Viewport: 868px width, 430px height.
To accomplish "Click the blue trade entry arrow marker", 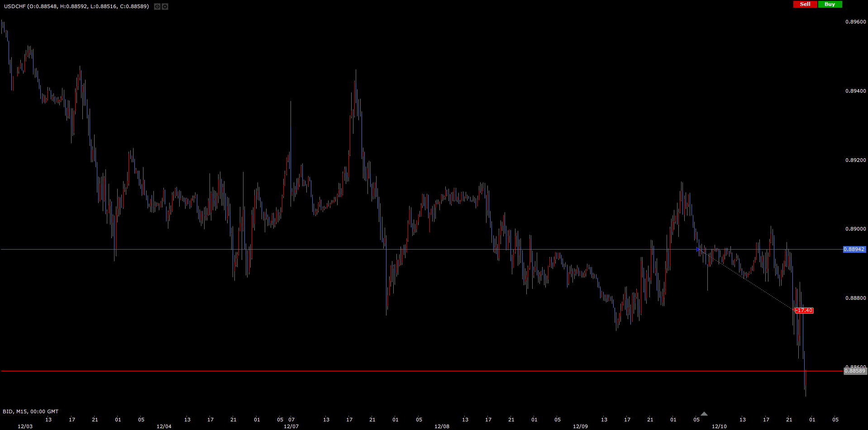I will point(698,249).
